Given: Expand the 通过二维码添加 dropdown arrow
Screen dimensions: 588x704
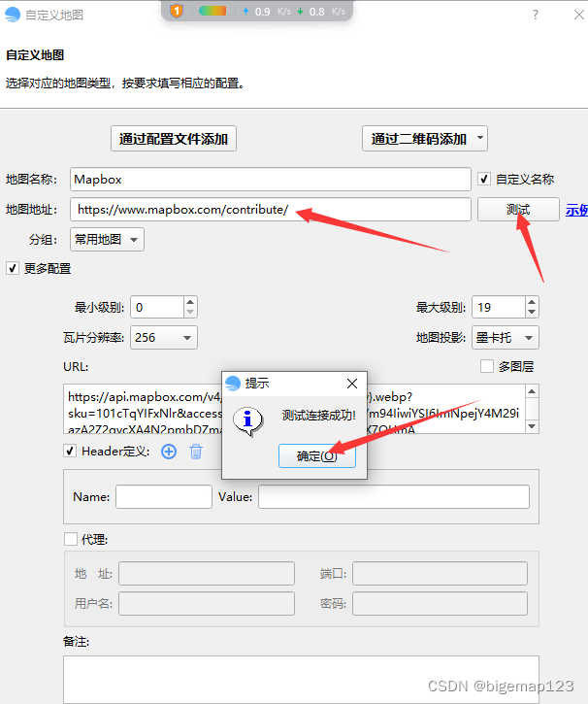Looking at the screenshot, I should [x=480, y=138].
